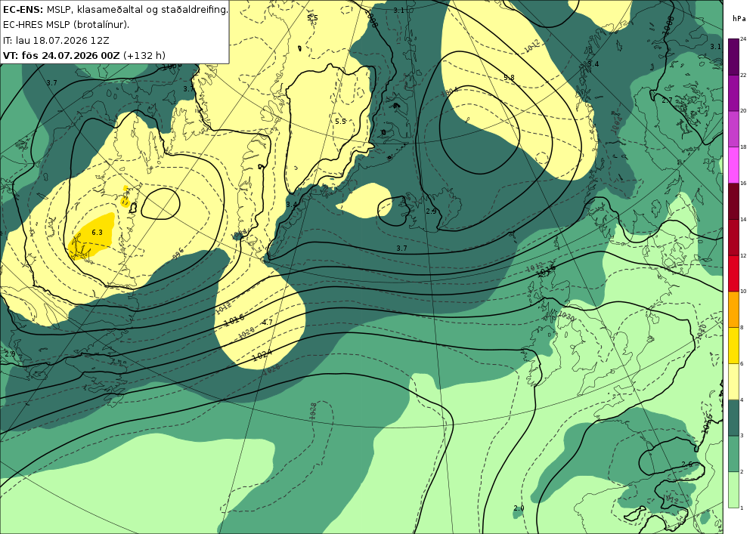Select the purple 24 hPa legend swatch

pyautogui.click(x=734, y=57)
